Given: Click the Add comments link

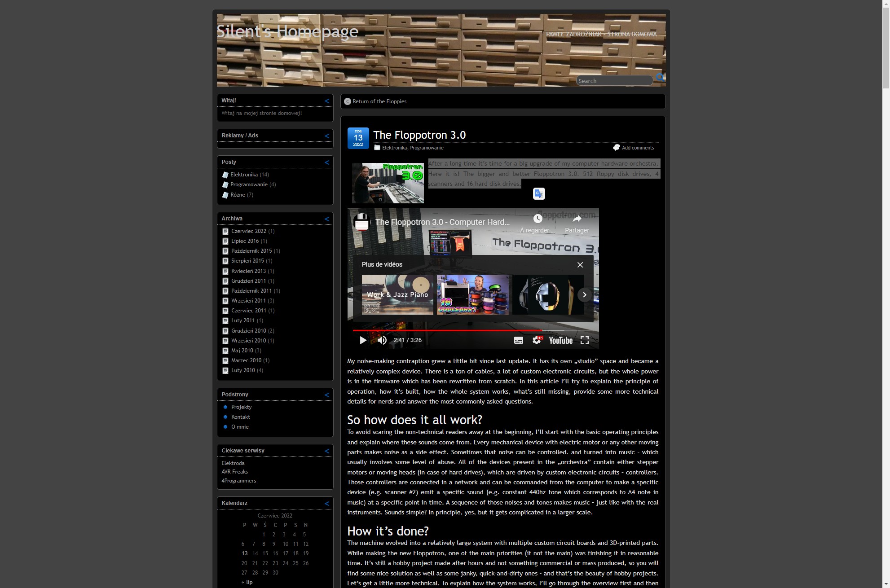Looking at the screenshot, I should [x=637, y=148].
